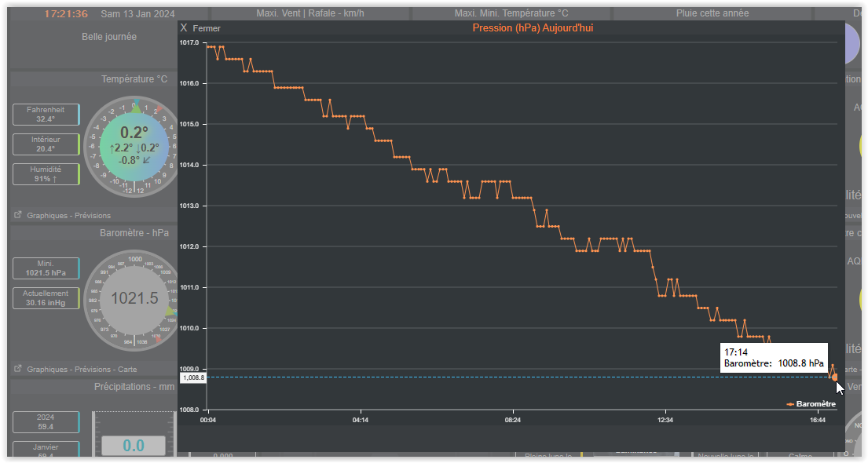The image size is (868, 463).
Task: Click the 17:21:36 clock in the header
Action: point(66,14)
